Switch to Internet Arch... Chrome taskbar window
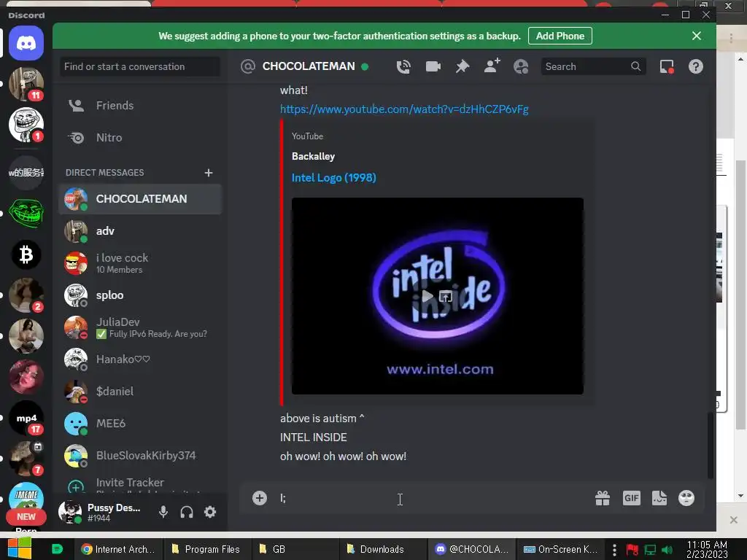 (119, 549)
